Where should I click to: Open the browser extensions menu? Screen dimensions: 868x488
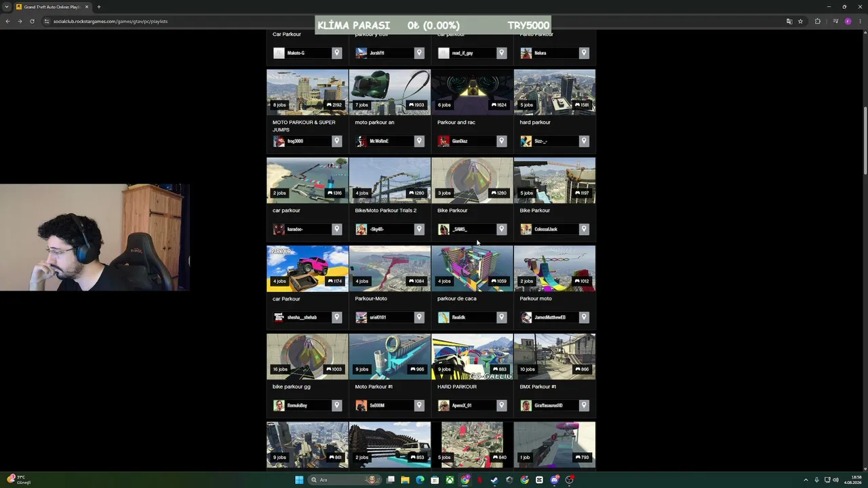[817, 21]
